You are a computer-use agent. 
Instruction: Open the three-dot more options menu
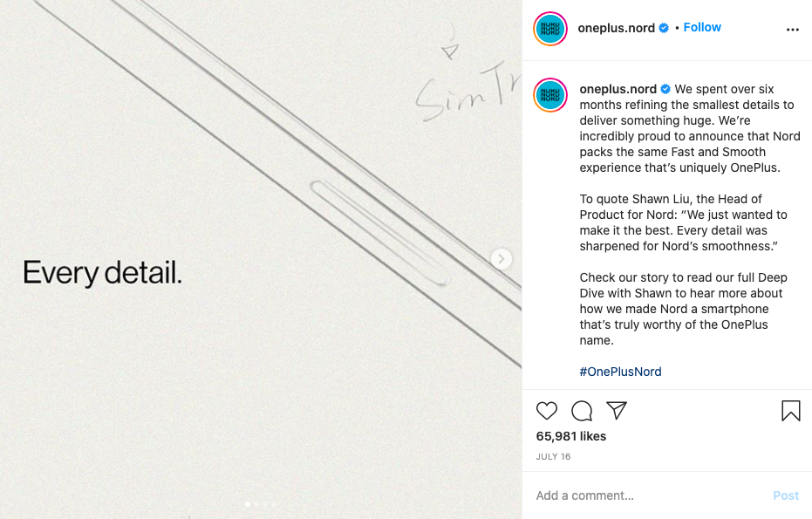pyautogui.click(x=792, y=30)
